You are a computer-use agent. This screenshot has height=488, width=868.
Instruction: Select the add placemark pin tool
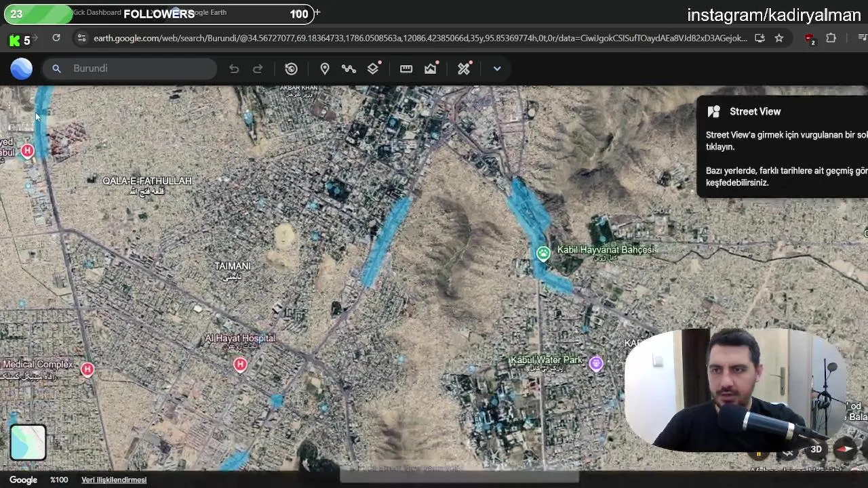pos(325,68)
